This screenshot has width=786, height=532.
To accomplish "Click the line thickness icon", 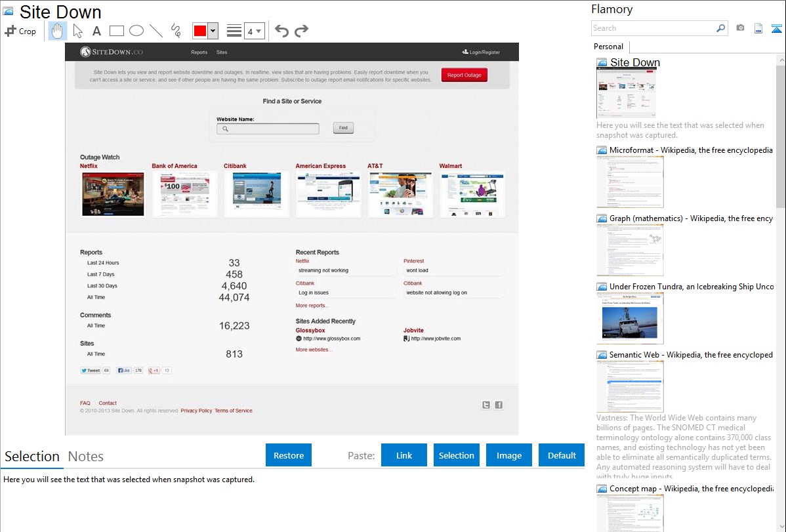I will (234, 31).
